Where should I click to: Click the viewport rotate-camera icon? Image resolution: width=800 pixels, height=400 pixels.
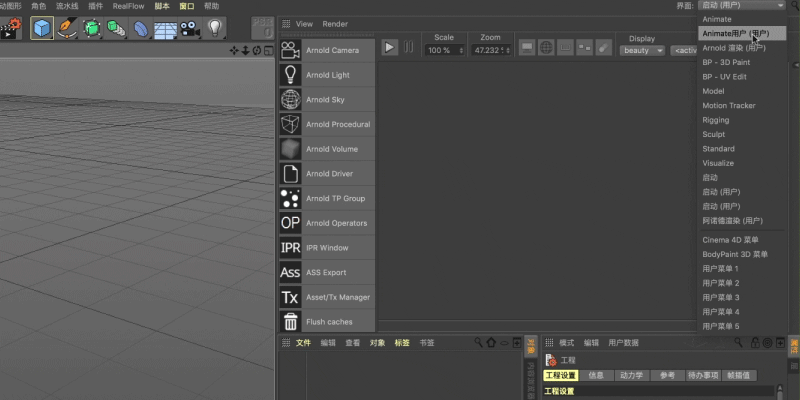point(257,50)
